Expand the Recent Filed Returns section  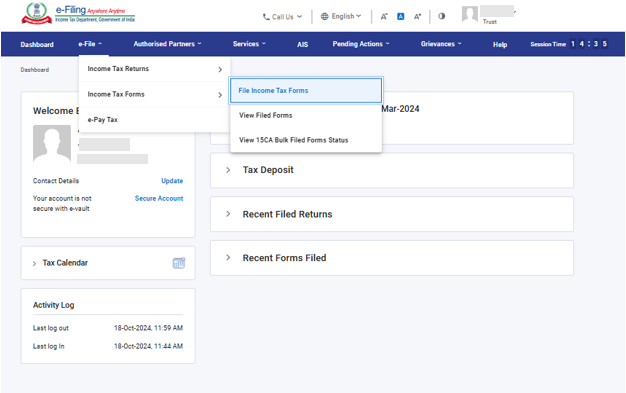[392, 214]
